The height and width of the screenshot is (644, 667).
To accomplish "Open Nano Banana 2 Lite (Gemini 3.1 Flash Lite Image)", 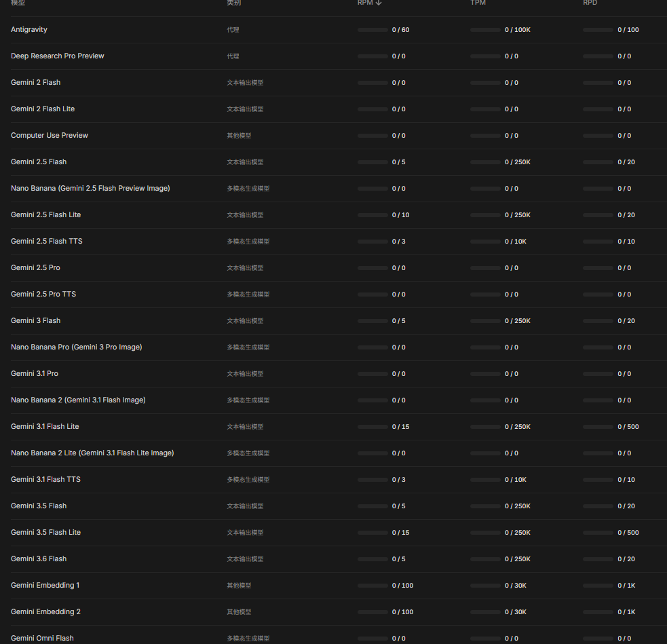I will tap(92, 453).
